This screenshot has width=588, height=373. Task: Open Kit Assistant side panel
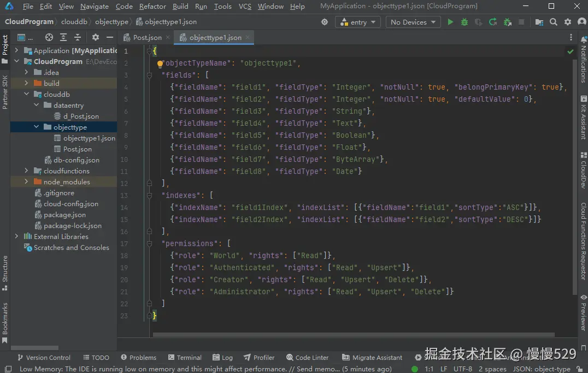583,117
